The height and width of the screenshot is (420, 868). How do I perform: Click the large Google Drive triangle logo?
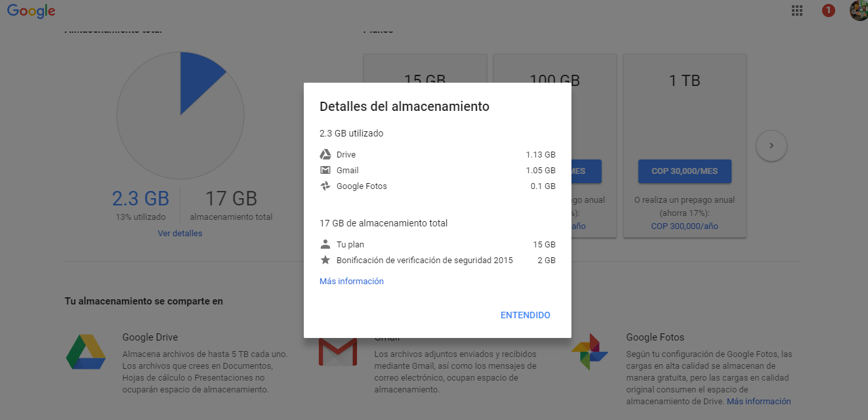click(x=86, y=352)
